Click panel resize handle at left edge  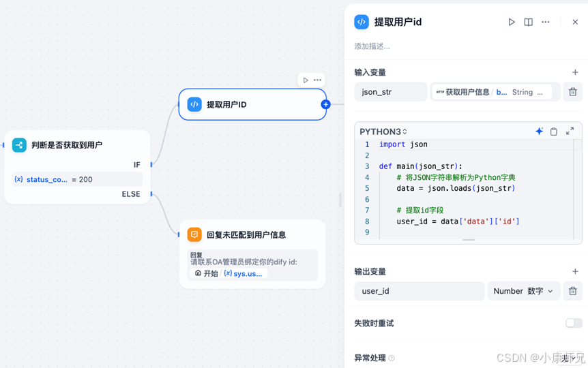click(x=340, y=200)
